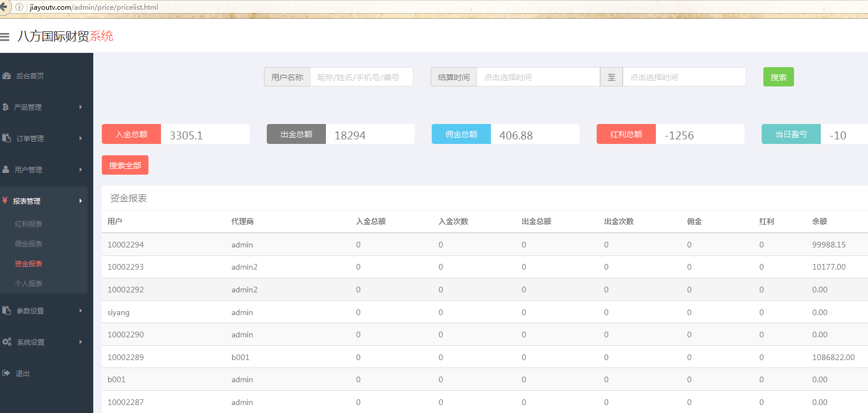868x413 pixels.
Task: Expand the 产品管理 submenu arrow
Action: point(81,107)
